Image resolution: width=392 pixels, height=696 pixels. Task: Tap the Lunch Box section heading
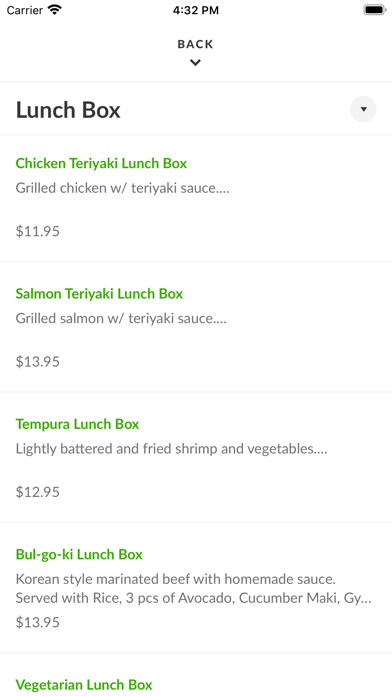click(68, 110)
